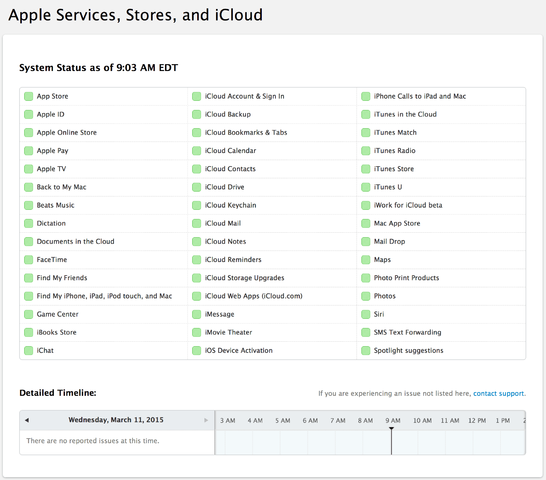Click the Game Center status icon
This screenshot has width=546, height=480.
[x=29, y=315]
